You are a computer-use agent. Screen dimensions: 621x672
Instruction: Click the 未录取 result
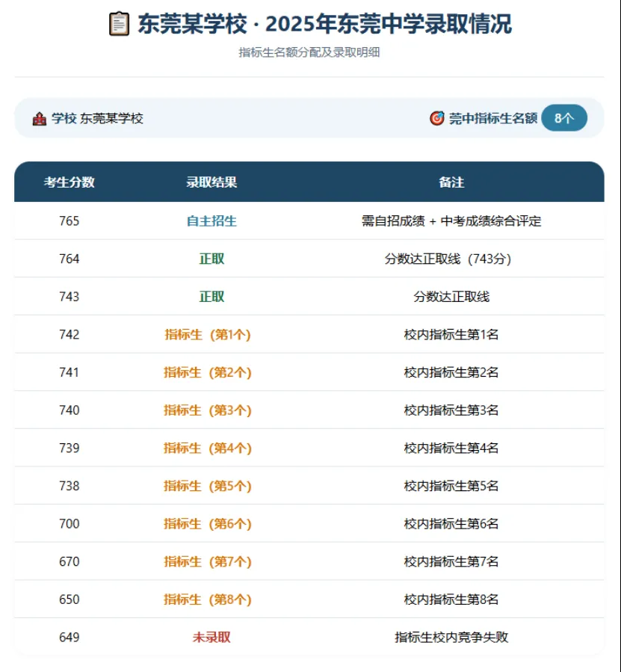coord(211,638)
